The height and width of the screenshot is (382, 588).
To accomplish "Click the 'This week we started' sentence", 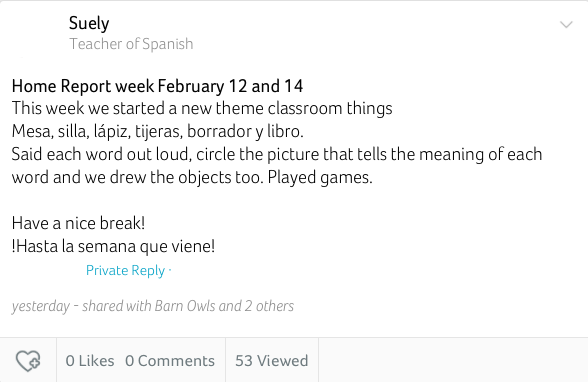I will [x=202, y=108].
